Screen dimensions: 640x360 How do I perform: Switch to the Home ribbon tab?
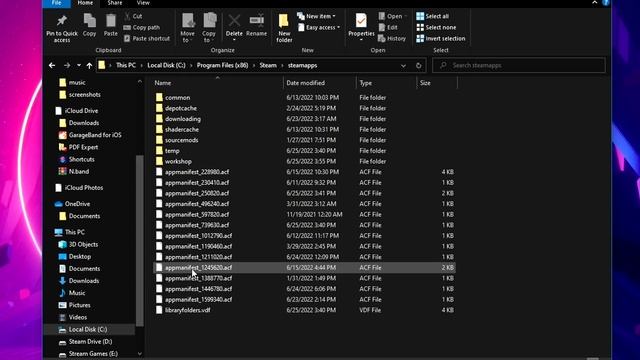point(85,3)
